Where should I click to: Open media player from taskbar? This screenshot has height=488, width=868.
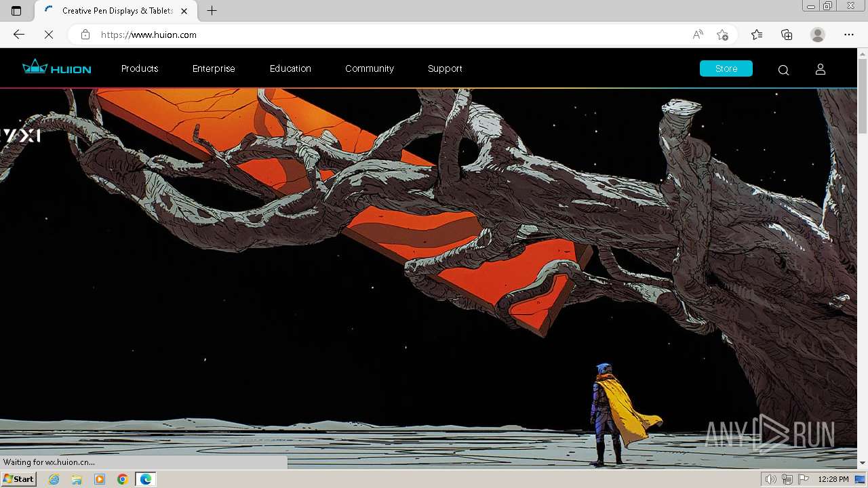click(x=100, y=479)
